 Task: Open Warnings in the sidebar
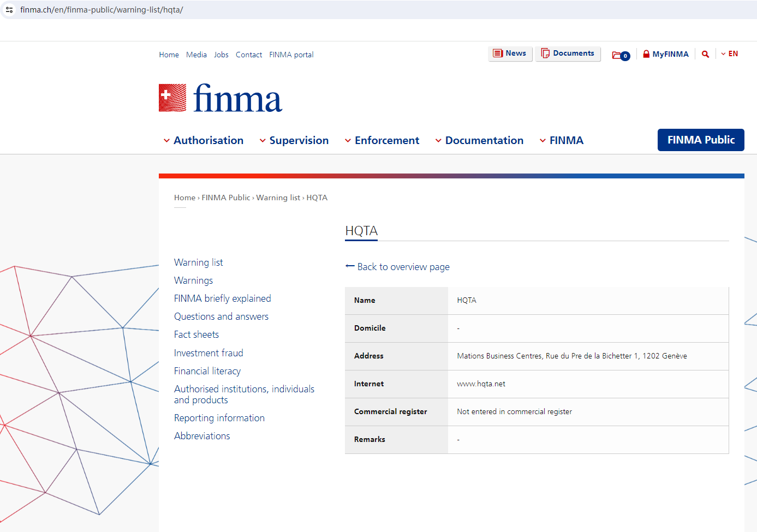click(x=194, y=280)
